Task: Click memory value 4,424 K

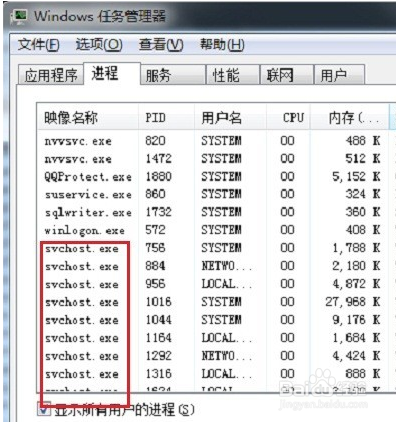Action: pyautogui.click(x=356, y=356)
